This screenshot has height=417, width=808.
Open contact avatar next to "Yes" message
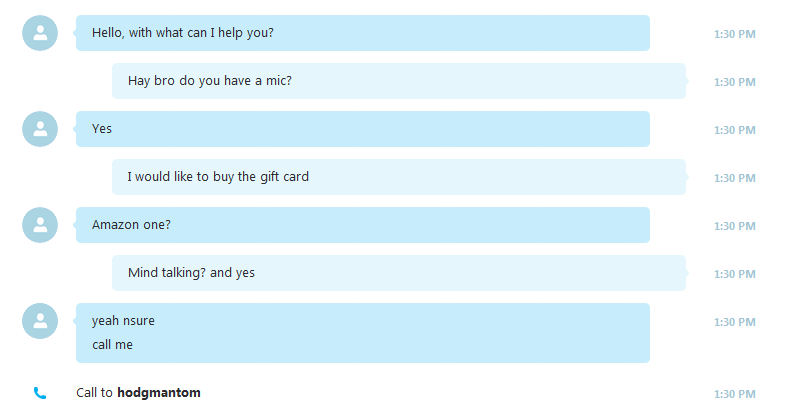[40, 129]
